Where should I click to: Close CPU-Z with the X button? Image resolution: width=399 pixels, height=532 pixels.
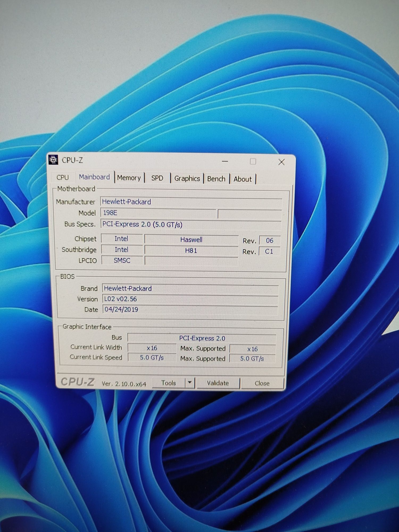click(281, 162)
